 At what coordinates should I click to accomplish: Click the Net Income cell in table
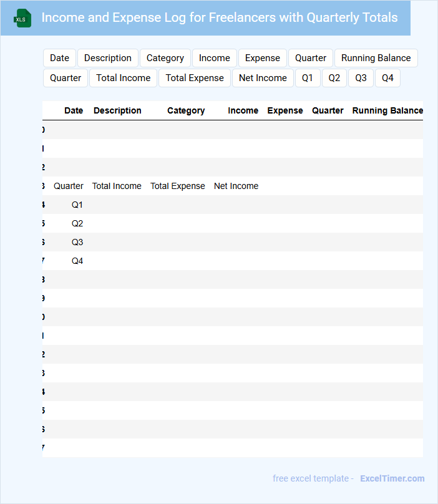click(x=236, y=186)
